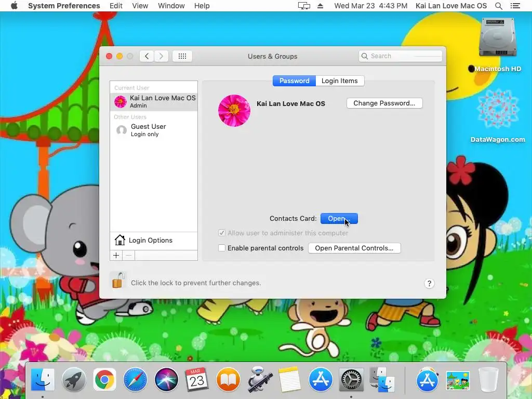Click the screen mirroring display icon
Viewport: 532px width, 399px height.
tap(304, 6)
